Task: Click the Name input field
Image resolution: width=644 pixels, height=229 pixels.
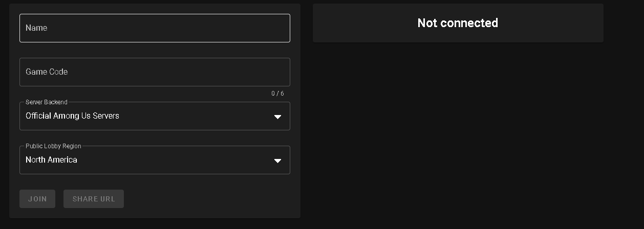Action: 155,28
